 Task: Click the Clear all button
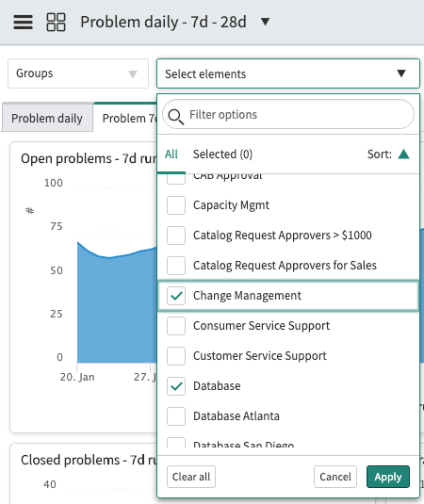tap(191, 477)
